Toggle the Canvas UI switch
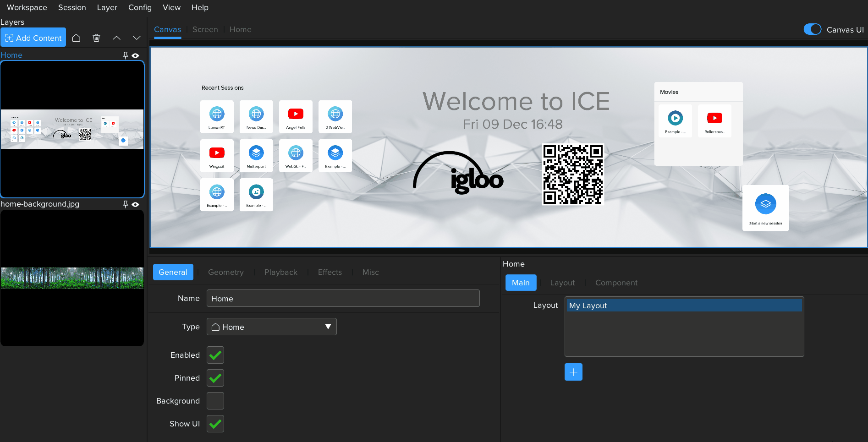The image size is (868, 442). click(813, 29)
